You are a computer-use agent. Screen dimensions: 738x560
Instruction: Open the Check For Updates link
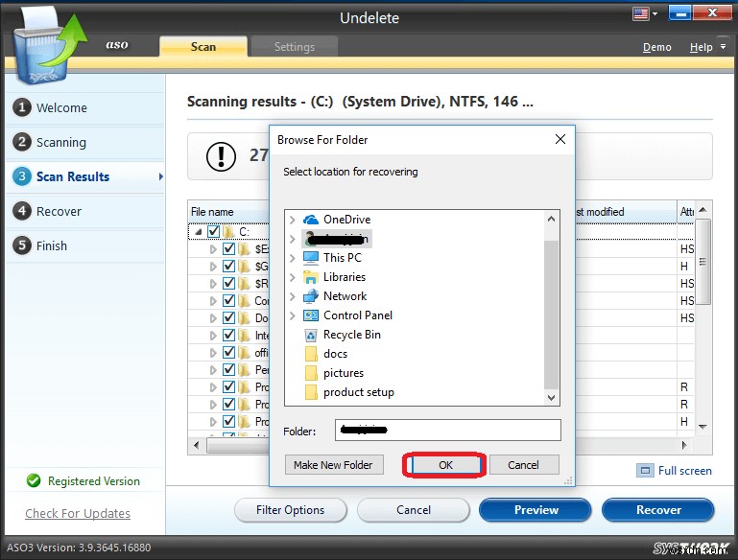point(78,513)
